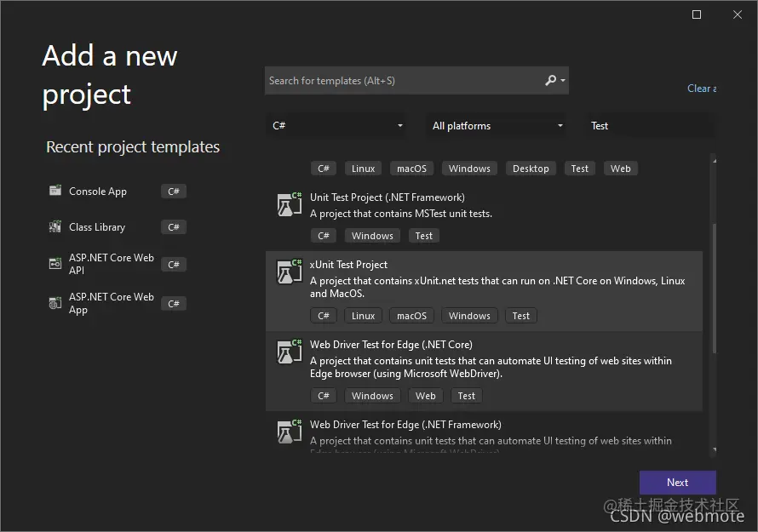Open the C# language filter dropdown
758x532 pixels.
(x=336, y=126)
